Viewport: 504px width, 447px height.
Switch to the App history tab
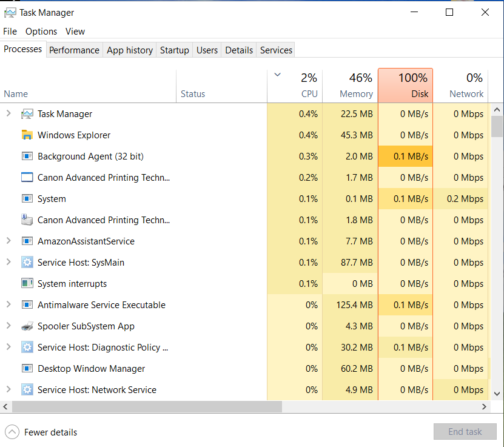pyautogui.click(x=130, y=50)
